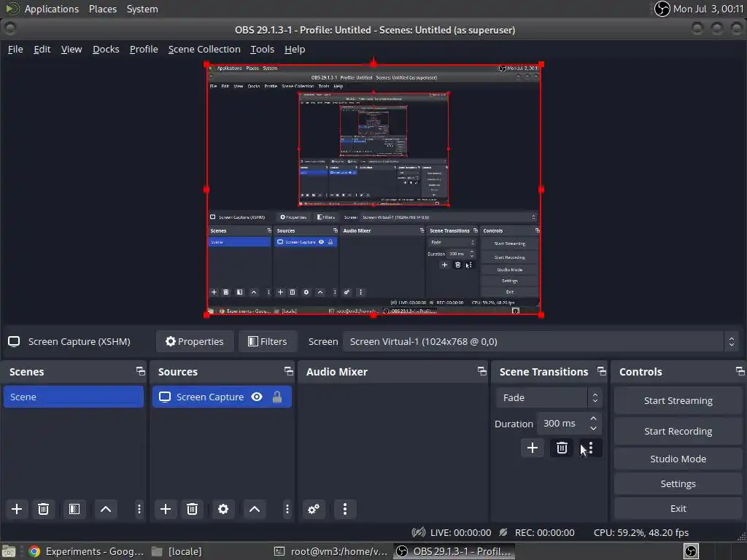
Task: Open Sources dock more options dots
Action: pos(287,509)
